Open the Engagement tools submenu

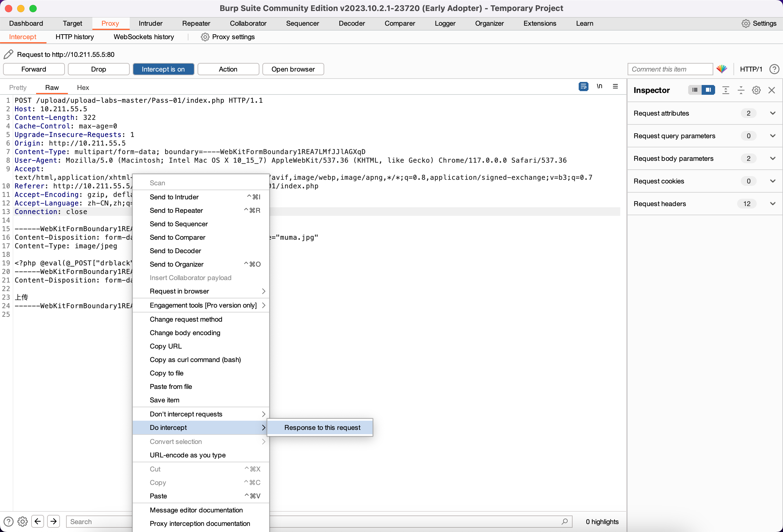point(201,305)
